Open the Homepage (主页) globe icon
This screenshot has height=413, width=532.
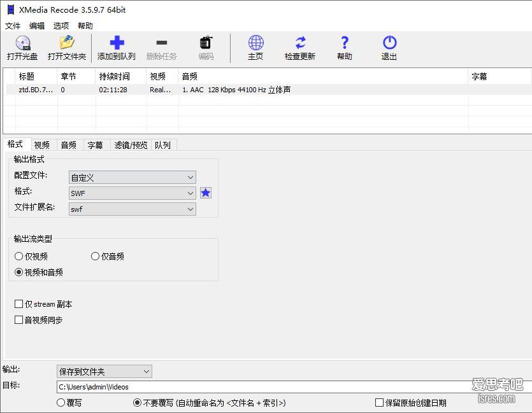tap(256, 43)
